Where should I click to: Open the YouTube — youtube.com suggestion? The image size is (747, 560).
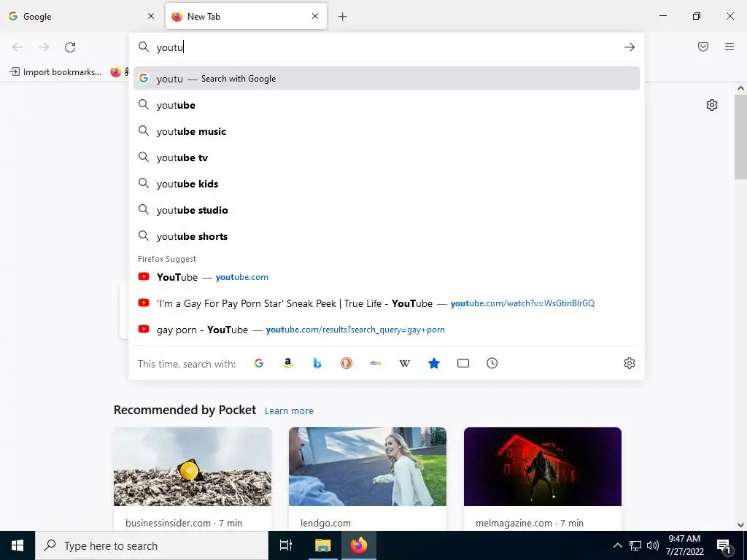387,277
